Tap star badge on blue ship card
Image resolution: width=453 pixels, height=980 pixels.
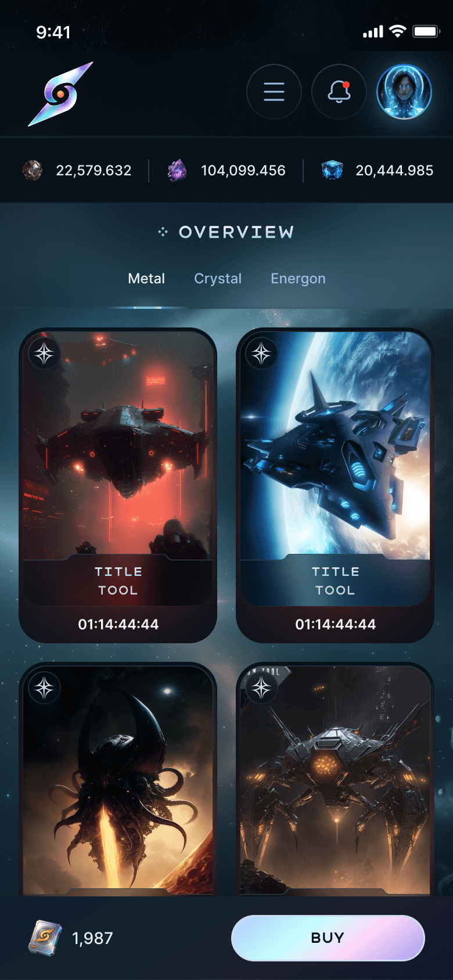tap(261, 353)
